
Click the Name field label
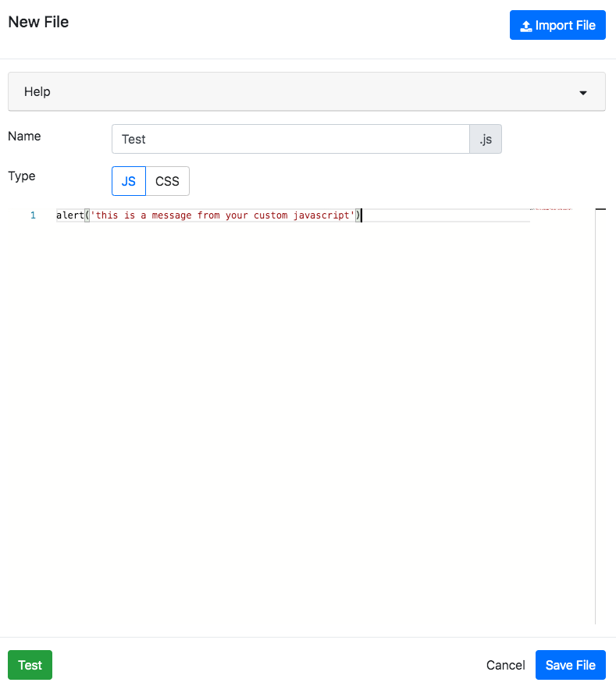pyautogui.click(x=24, y=136)
